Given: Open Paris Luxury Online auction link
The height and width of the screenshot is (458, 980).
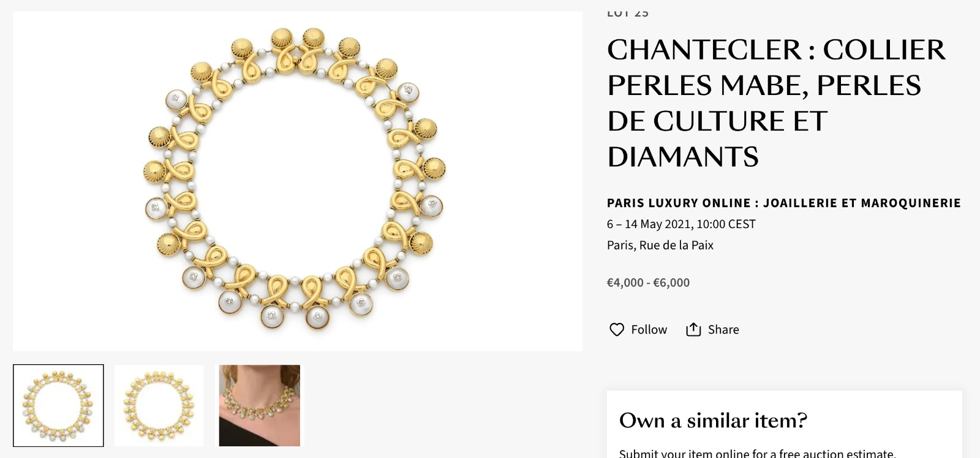Looking at the screenshot, I should (784, 203).
